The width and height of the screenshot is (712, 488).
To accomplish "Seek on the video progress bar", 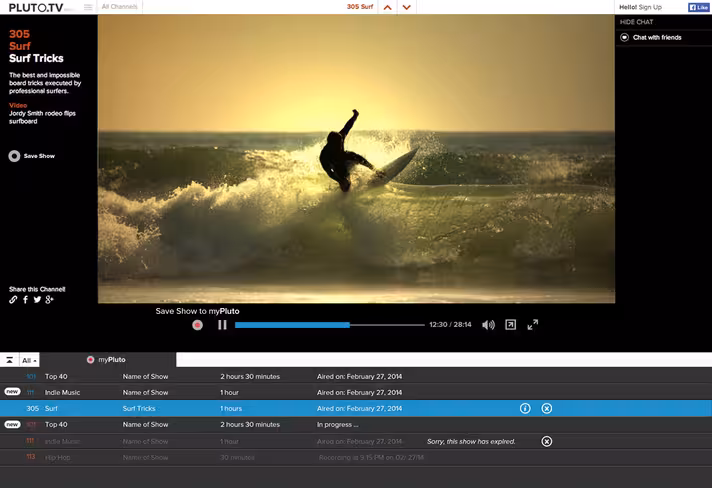I will (x=329, y=325).
